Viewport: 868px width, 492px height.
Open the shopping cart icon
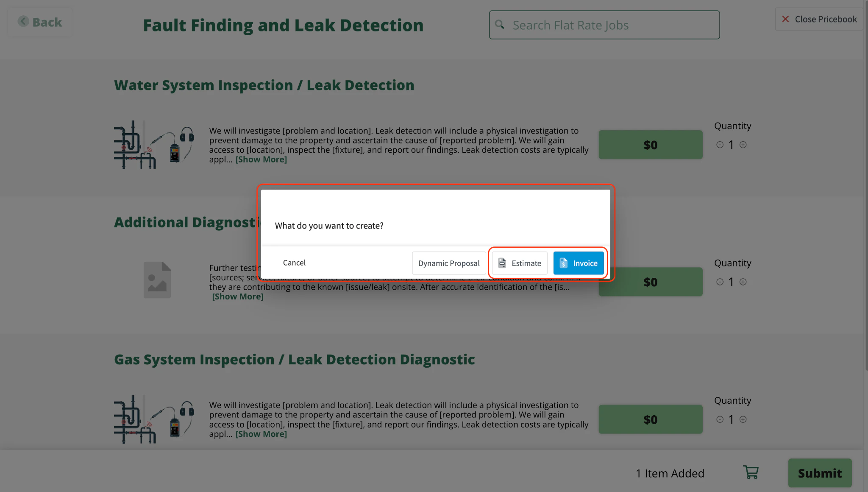tap(751, 472)
